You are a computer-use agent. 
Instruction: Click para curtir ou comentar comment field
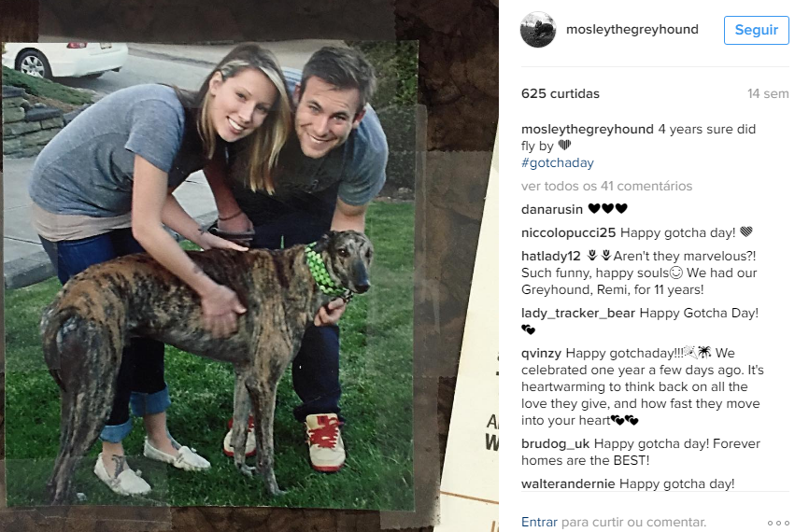coord(633,522)
